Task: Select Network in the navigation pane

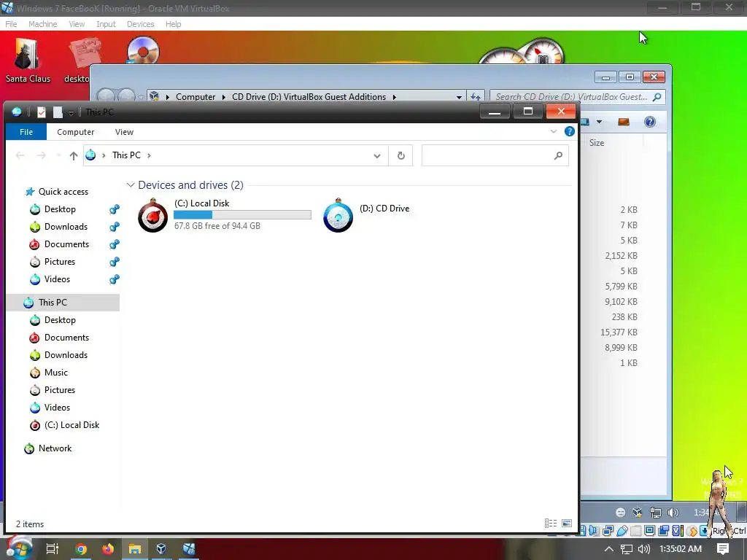Action: [x=55, y=448]
